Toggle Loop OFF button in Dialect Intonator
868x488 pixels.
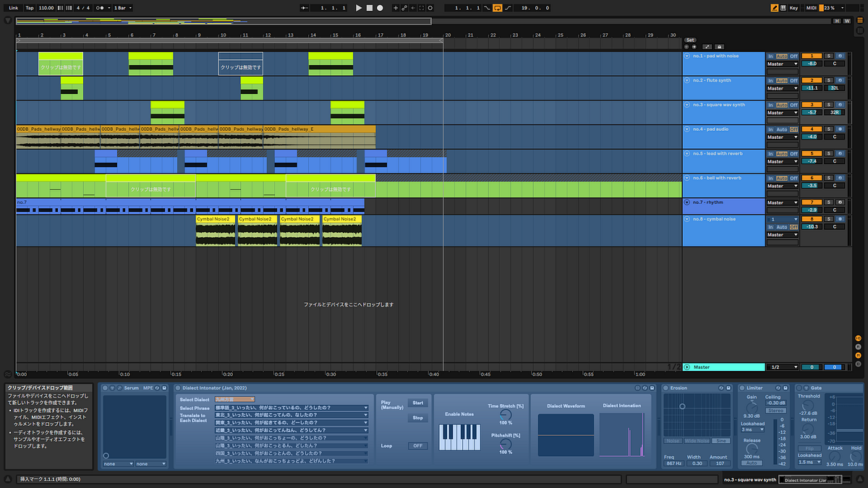tap(417, 445)
